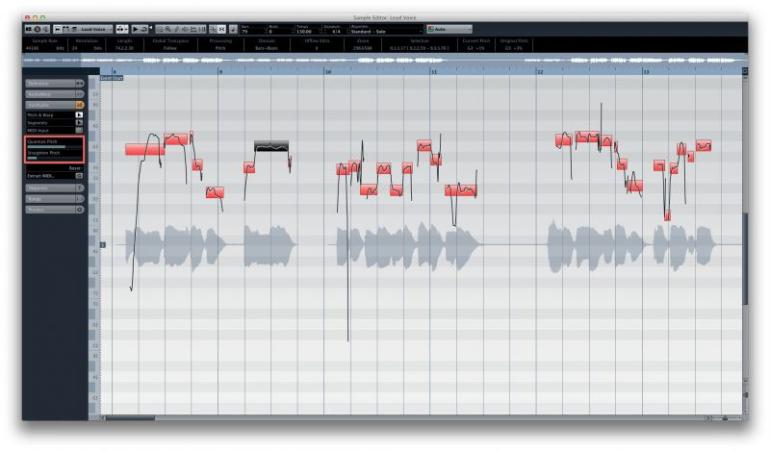Select the Draw pencil tool

(177, 29)
